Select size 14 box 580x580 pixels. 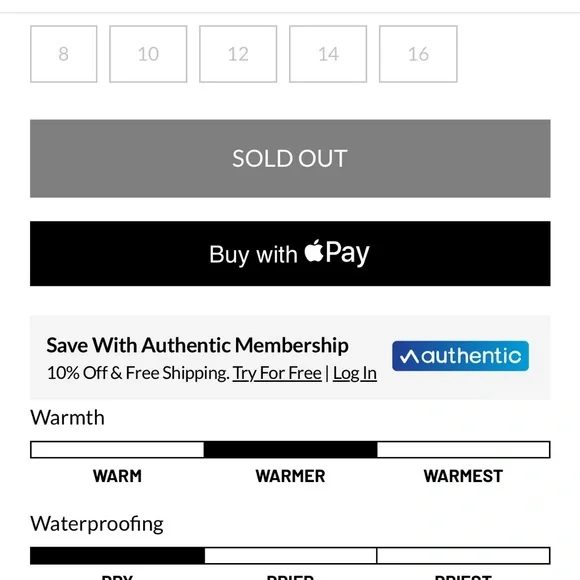click(x=328, y=54)
